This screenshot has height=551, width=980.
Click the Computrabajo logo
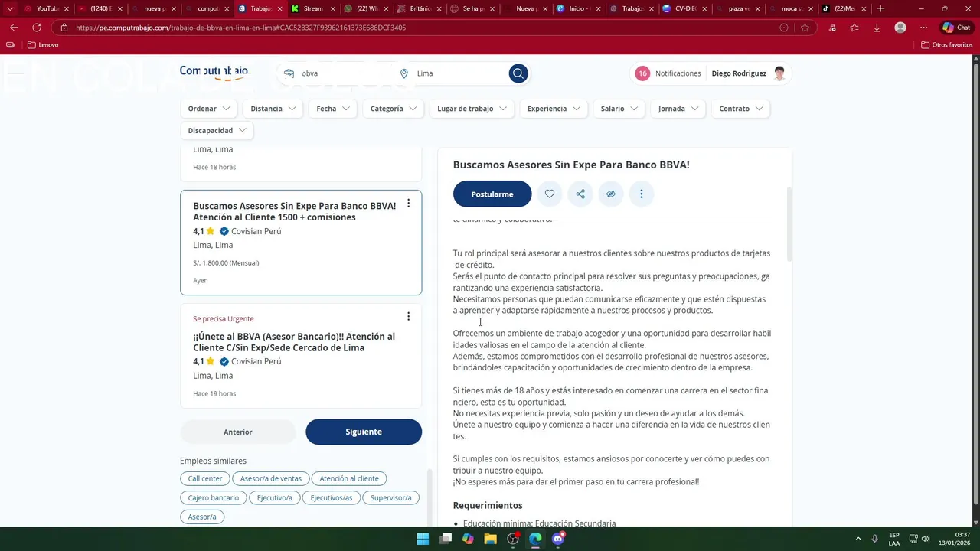pos(214,72)
